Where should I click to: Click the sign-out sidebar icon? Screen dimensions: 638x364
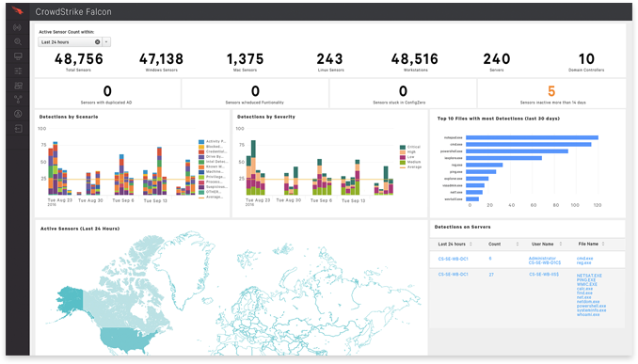(x=18, y=129)
